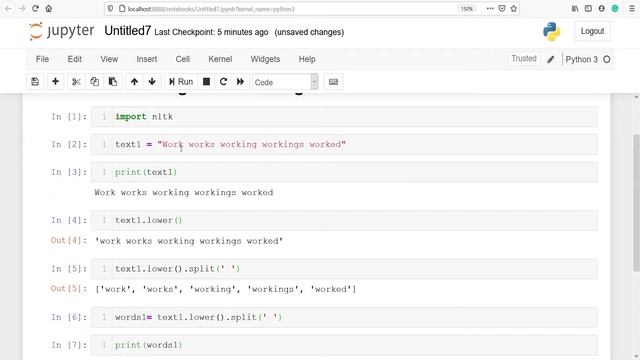
Task: Click the text1 assignment code cell
Action: pos(344,144)
